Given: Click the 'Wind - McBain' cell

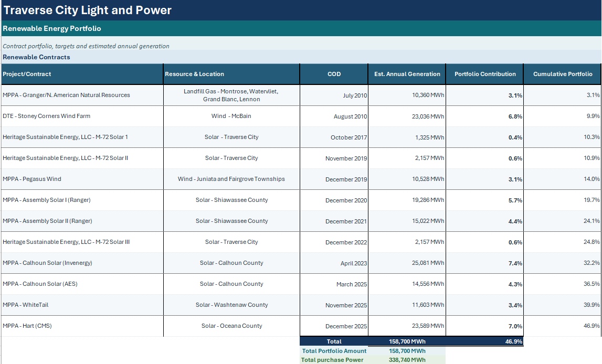Looking at the screenshot, I should [x=231, y=116].
